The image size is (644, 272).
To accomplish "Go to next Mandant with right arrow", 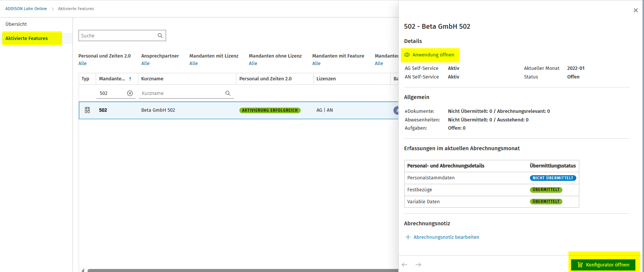I will click(418, 265).
